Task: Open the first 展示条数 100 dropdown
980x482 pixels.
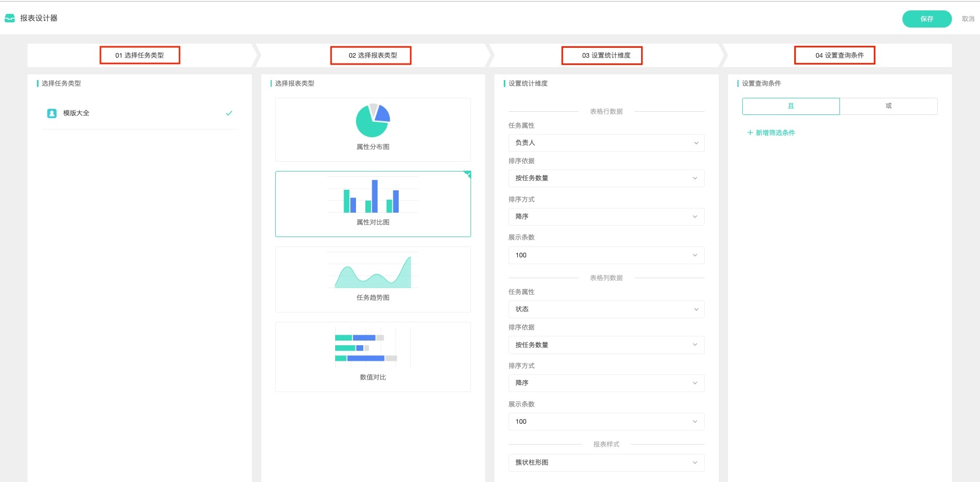Action: point(606,255)
